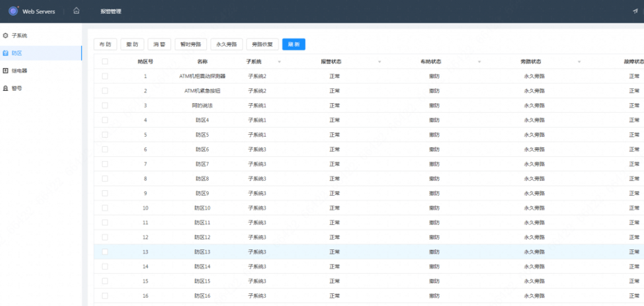The height and width of the screenshot is (306, 644).
Task: Expand the 报警状态 column filter arrow
Action: 379,62
